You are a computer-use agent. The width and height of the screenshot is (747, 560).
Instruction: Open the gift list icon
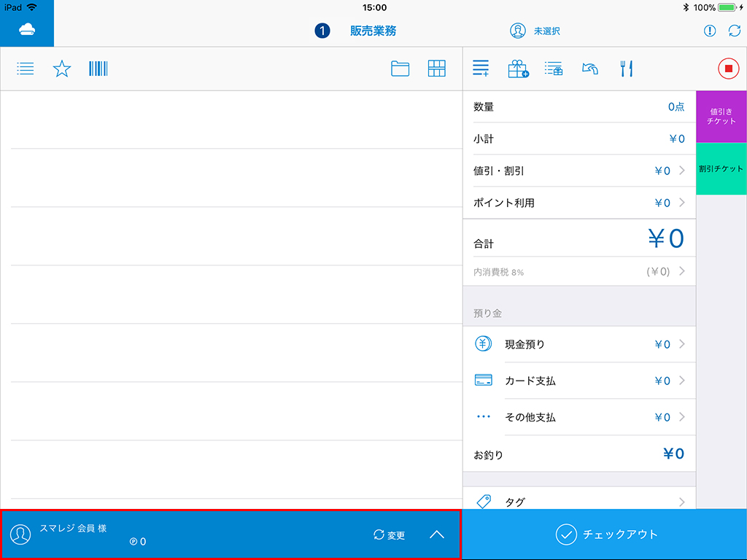[554, 69]
